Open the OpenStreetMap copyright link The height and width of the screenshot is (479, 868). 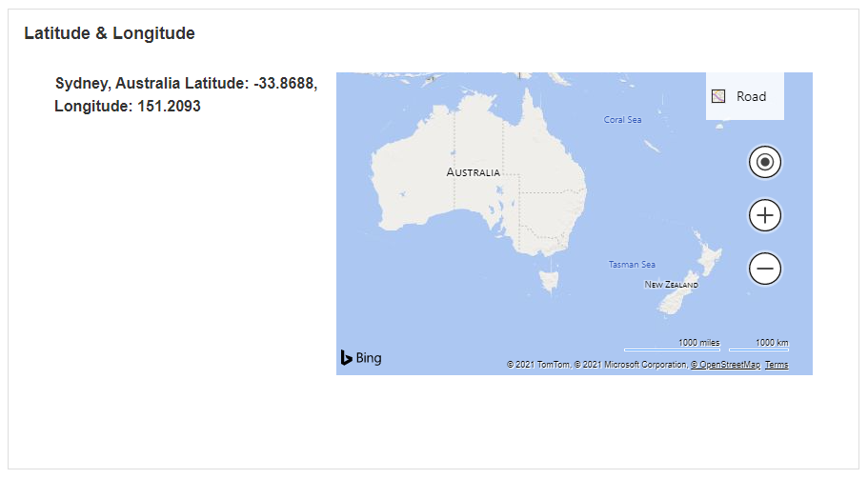pos(726,365)
